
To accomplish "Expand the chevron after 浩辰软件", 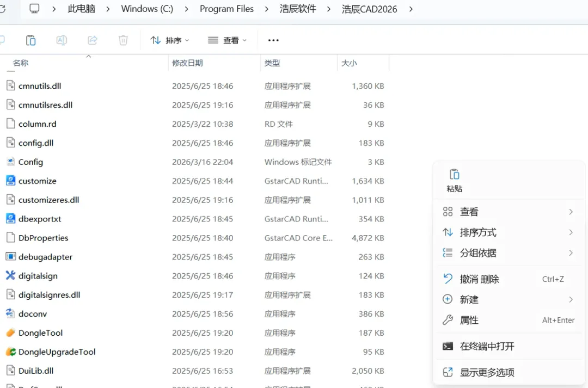I will point(329,9).
